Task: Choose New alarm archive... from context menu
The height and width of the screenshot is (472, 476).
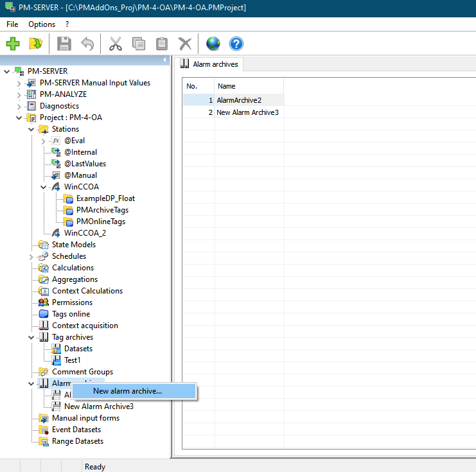Action: point(127,390)
